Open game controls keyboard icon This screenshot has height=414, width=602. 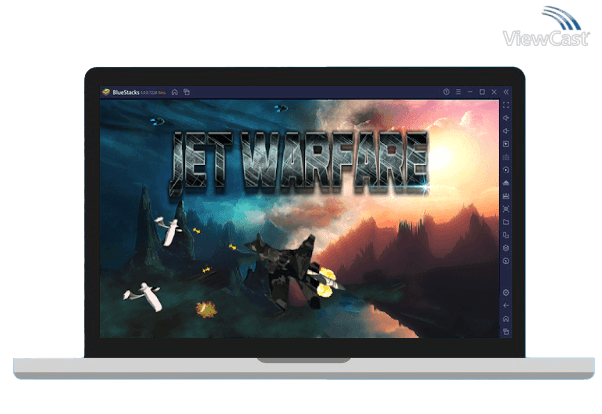tap(506, 157)
